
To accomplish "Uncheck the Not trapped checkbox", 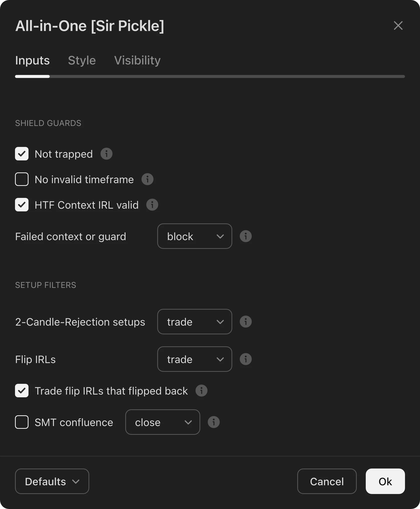I will coord(22,154).
